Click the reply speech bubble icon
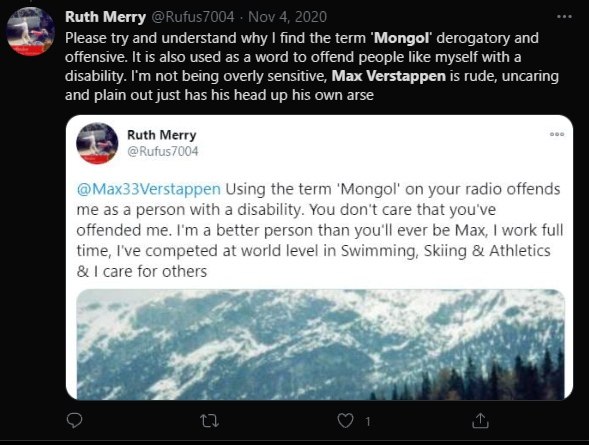Viewport: 589px width, 445px height. tap(74, 420)
